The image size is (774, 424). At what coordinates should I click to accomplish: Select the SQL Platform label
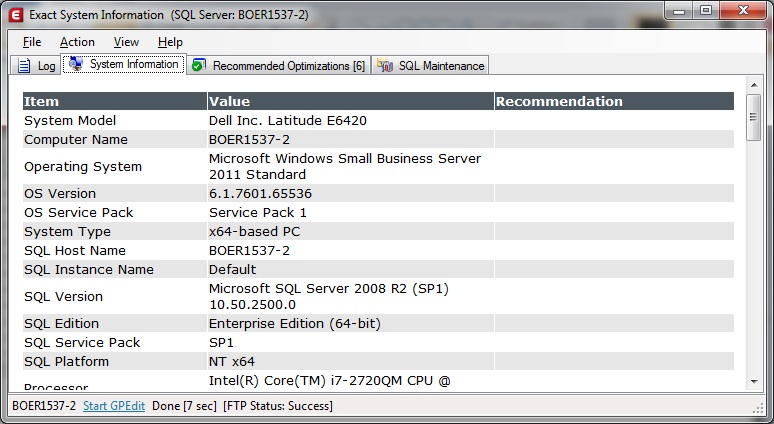click(x=67, y=361)
